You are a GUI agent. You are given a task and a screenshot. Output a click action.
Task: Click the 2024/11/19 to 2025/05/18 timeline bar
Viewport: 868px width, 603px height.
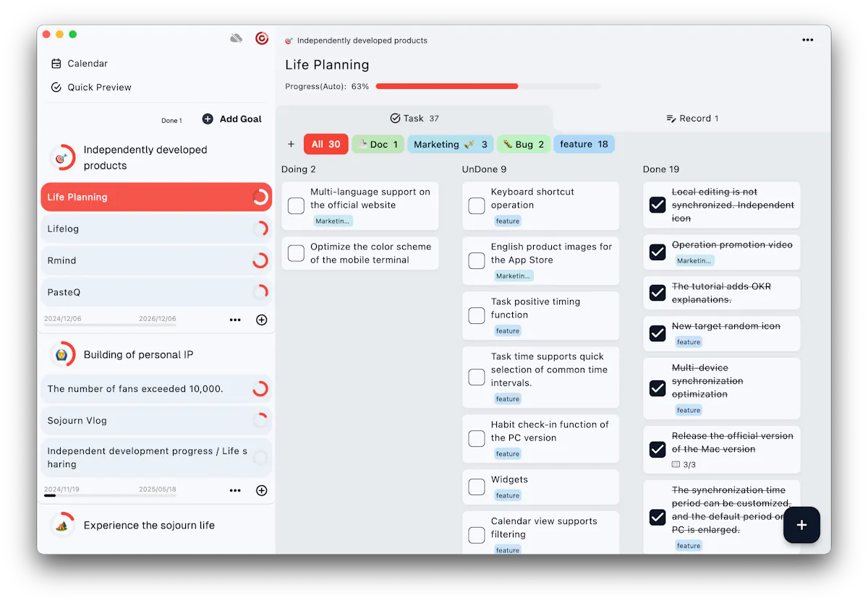click(110, 495)
